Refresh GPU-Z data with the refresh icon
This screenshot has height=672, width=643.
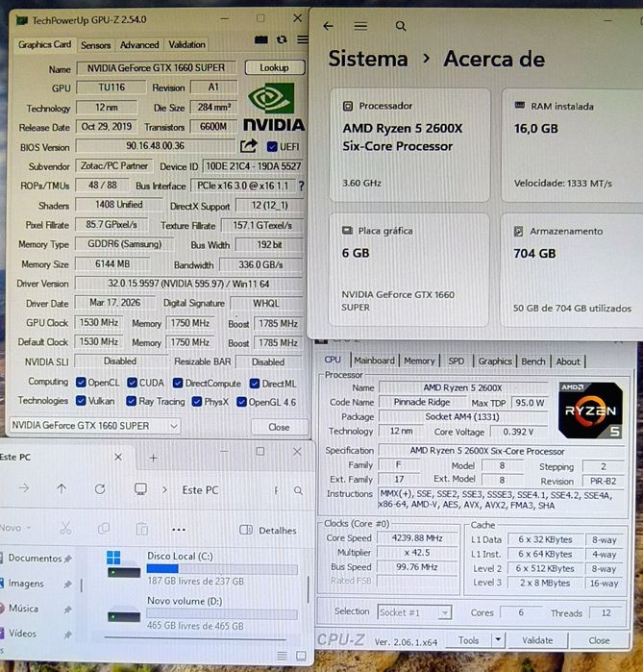[282, 39]
